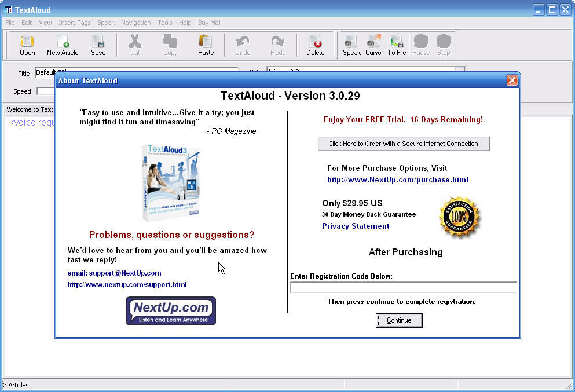
Task: Click the Open toolbar icon
Action: tap(27, 45)
